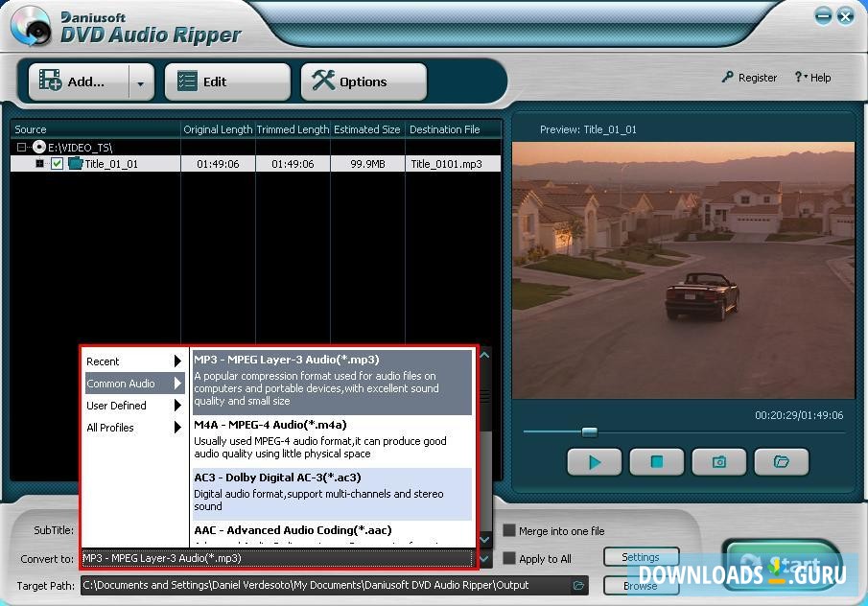Collapse the E:\VIDEO_TS\ tree node
Image resolution: width=868 pixels, height=606 pixels.
[21, 148]
